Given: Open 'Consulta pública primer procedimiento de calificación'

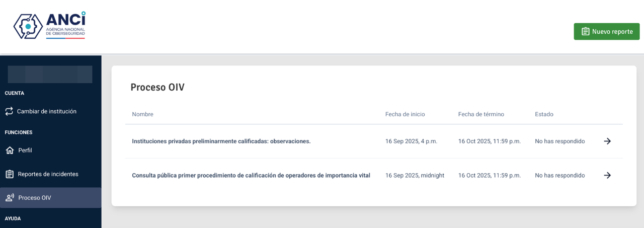Looking at the screenshot, I should point(251,176).
